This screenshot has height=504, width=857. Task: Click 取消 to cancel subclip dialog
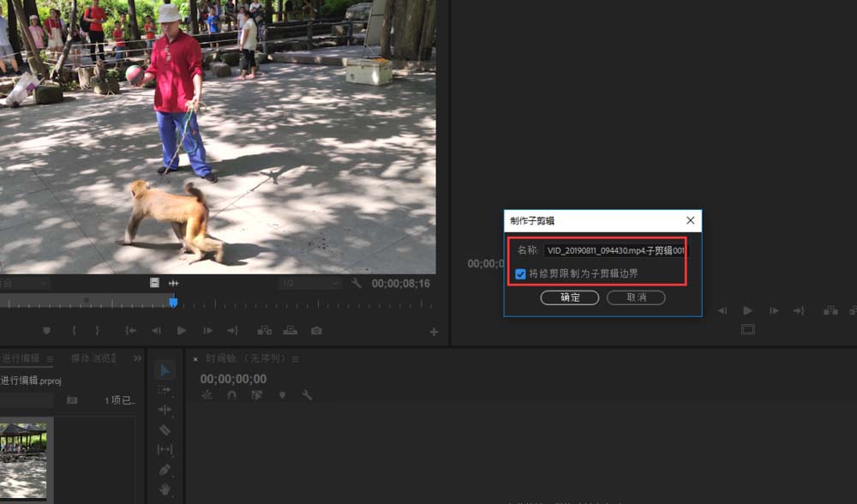point(636,297)
